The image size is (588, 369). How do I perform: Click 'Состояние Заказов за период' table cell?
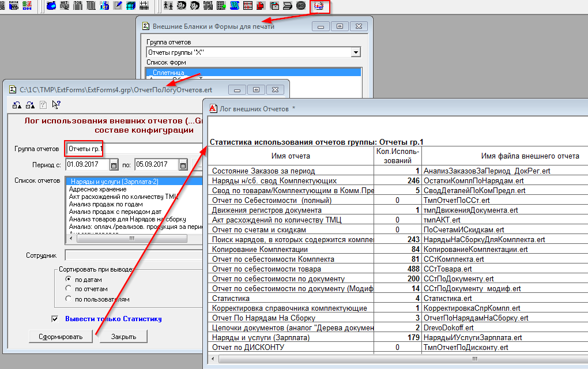[x=291, y=171]
